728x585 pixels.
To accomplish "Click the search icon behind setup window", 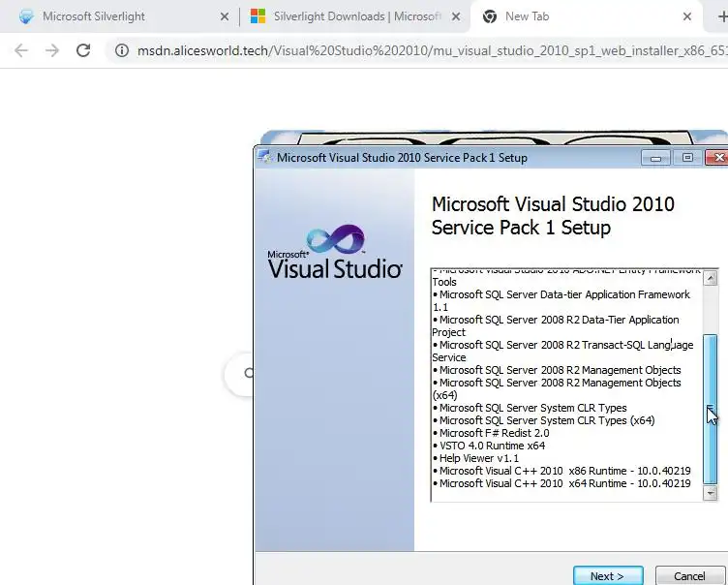I will click(249, 373).
